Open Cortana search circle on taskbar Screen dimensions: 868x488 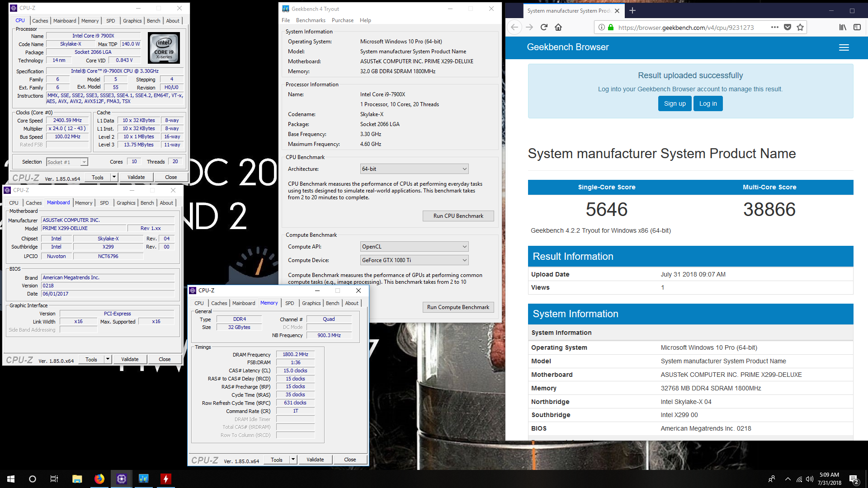[x=32, y=479]
